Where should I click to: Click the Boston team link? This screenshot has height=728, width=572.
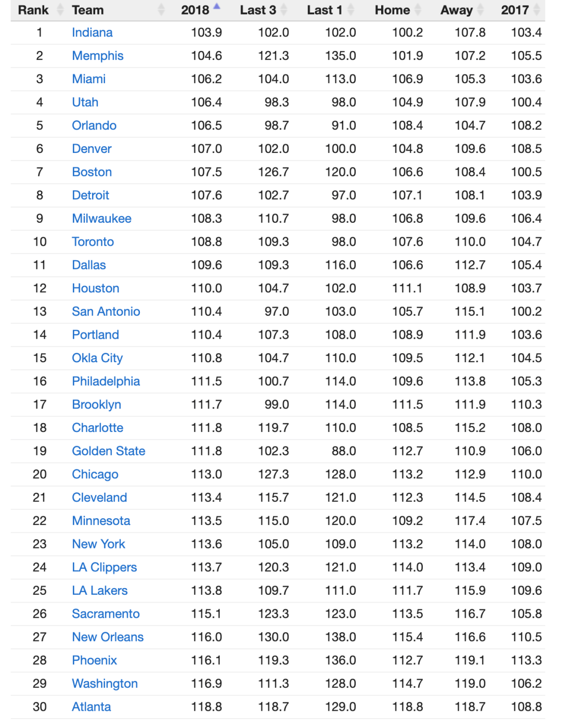pyautogui.click(x=92, y=172)
